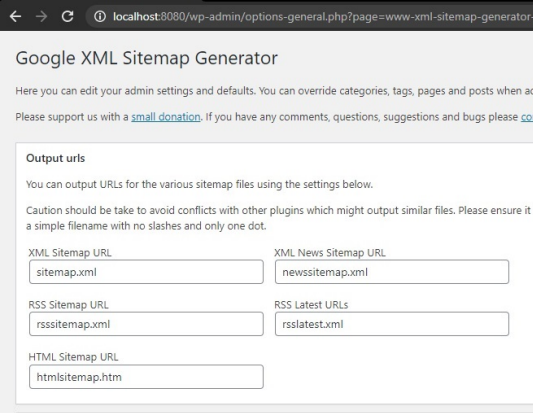This screenshot has height=413, width=533.
Task: Select text 'You can output URLs for the various sitemap files'
Action: pyautogui.click(x=140, y=184)
